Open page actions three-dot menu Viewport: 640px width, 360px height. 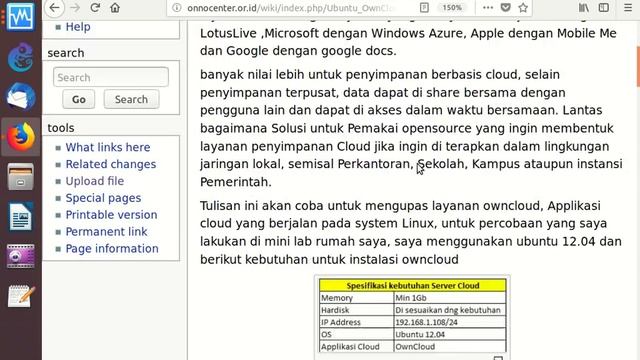pos(488,7)
